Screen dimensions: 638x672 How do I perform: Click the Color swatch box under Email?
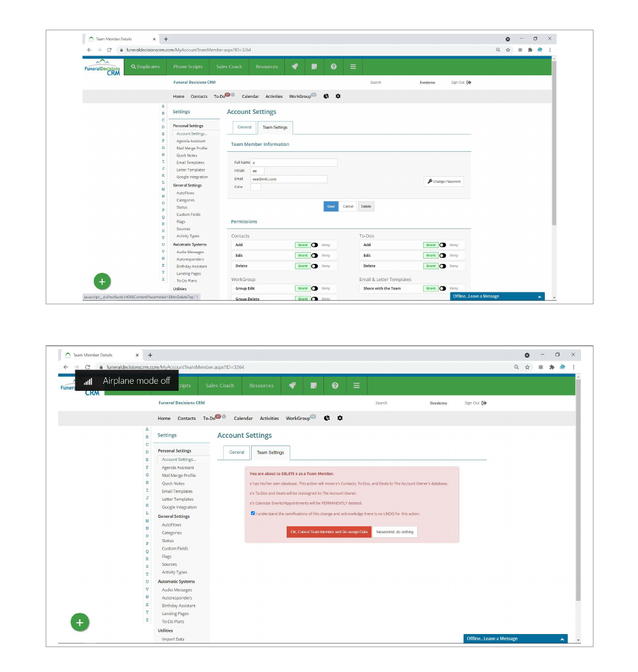click(x=256, y=187)
